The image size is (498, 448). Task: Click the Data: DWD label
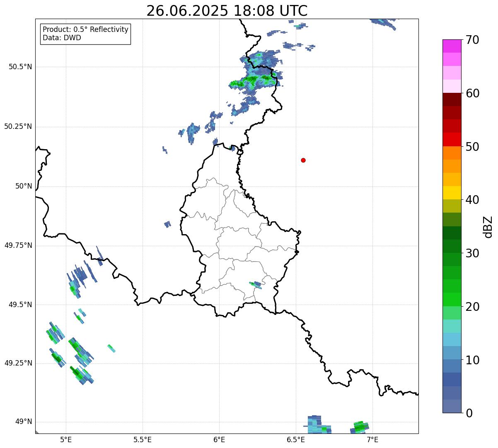[62, 38]
